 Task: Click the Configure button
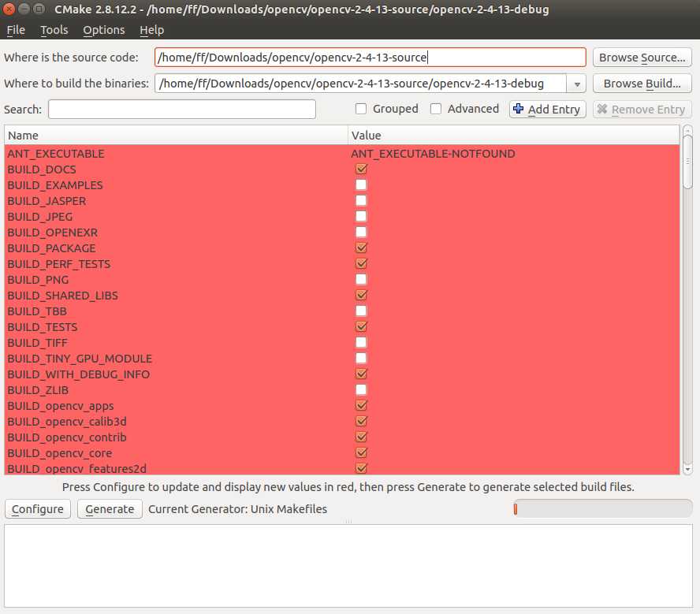click(38, 509)
